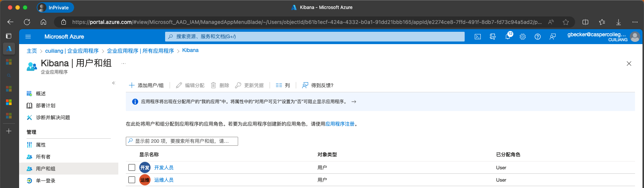Open the vertical tabs icon in the sidebar

(x=9, y=36)
